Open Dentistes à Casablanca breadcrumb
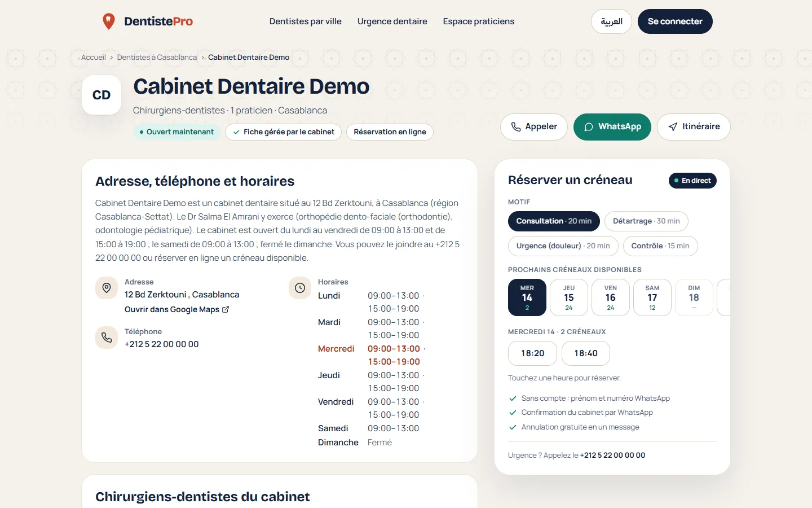Screen dimensions: 812x508 coord(157,58)
